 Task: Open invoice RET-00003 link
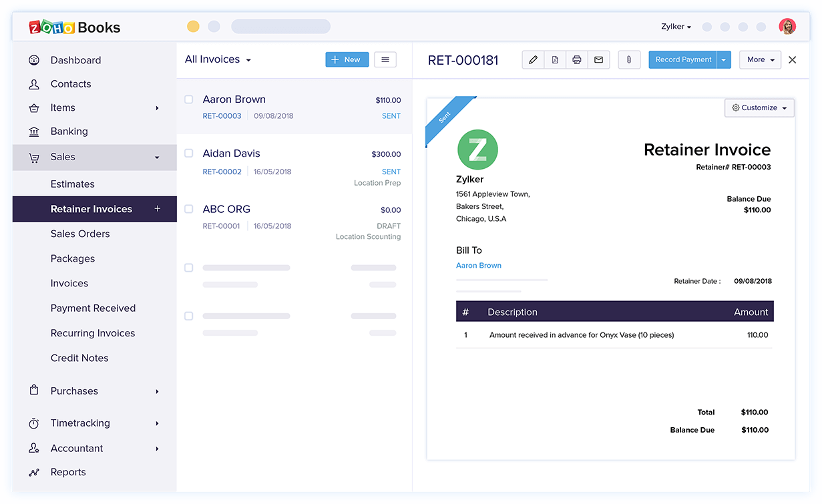point(222,116)
